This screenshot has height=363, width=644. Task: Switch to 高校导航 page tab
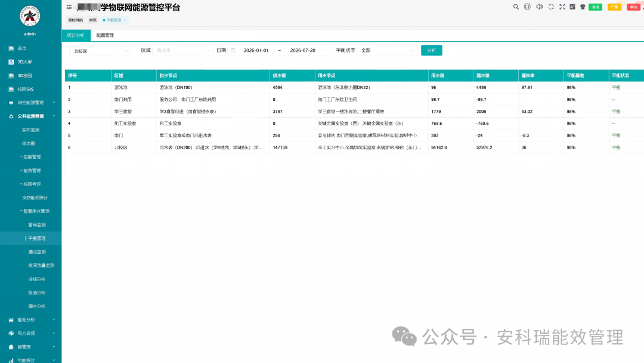76,20
